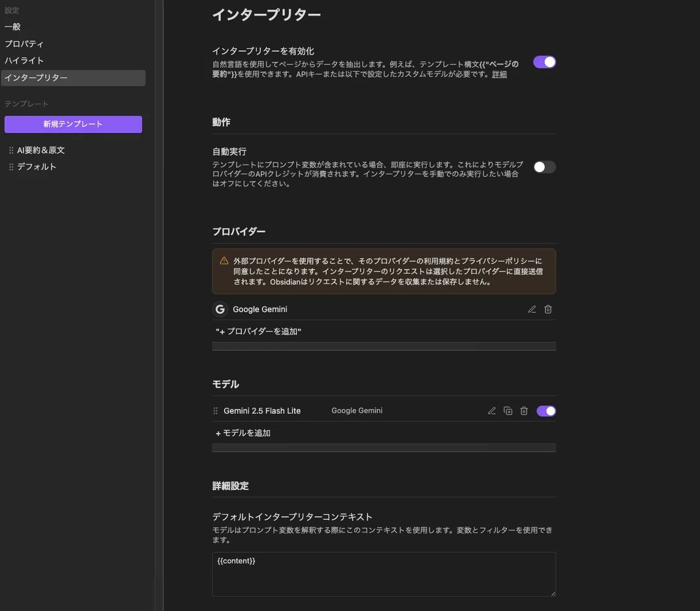Click the プロバイダー section heading
The width and height of the screenshot is (700, 611).
tap(239, 232)
